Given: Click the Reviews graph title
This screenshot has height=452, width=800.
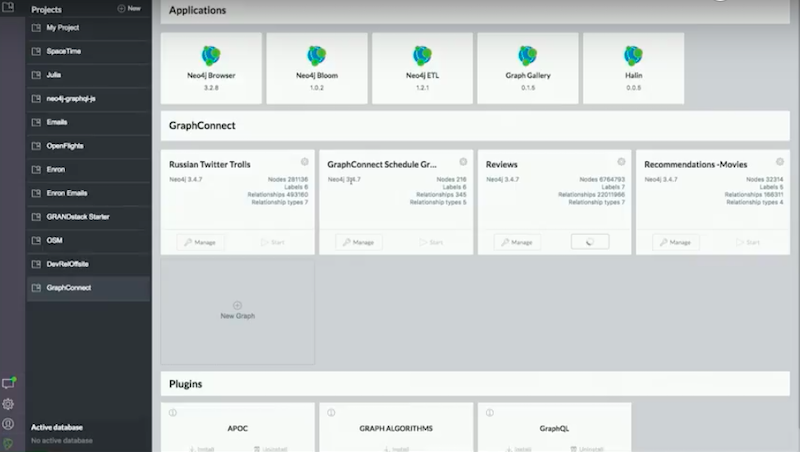Looking at the screenshot, I should pos(502,164).
